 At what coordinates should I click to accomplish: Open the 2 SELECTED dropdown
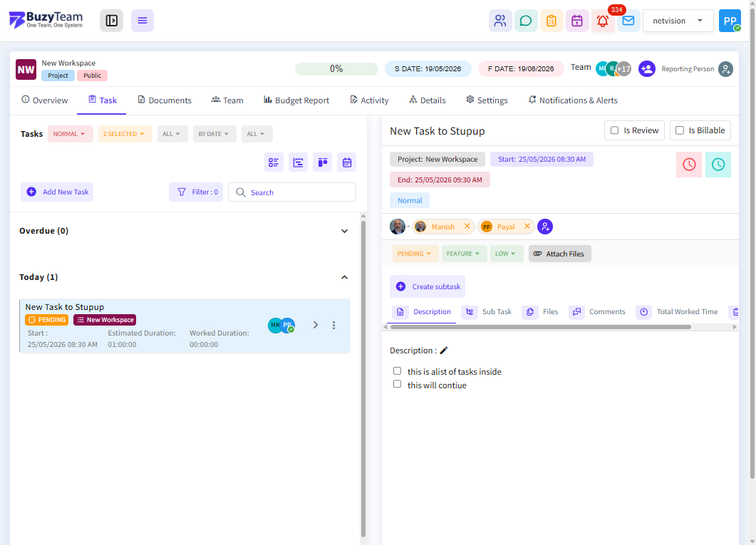pos(125,134)
